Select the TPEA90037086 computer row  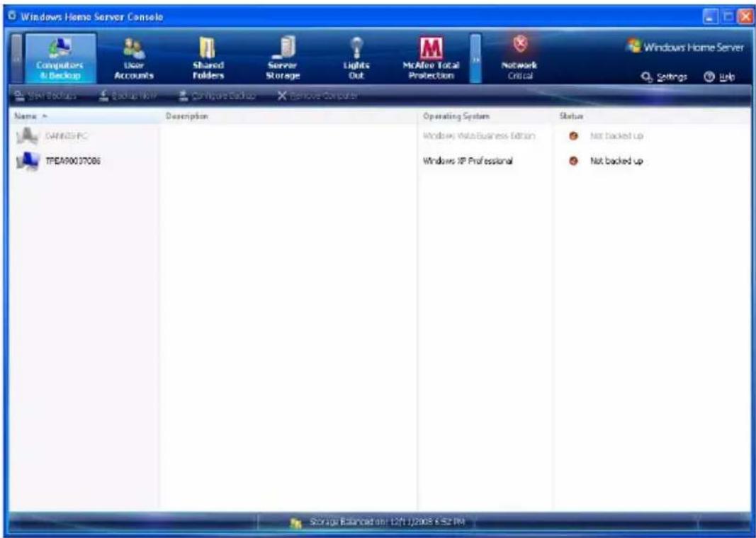pos(380,161)
